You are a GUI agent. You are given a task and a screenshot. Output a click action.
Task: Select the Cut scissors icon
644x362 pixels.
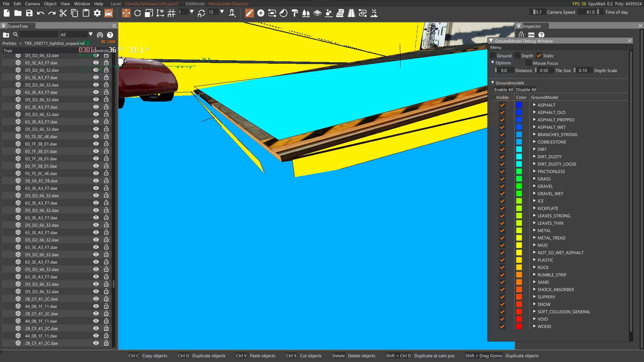tap(63, 13)
